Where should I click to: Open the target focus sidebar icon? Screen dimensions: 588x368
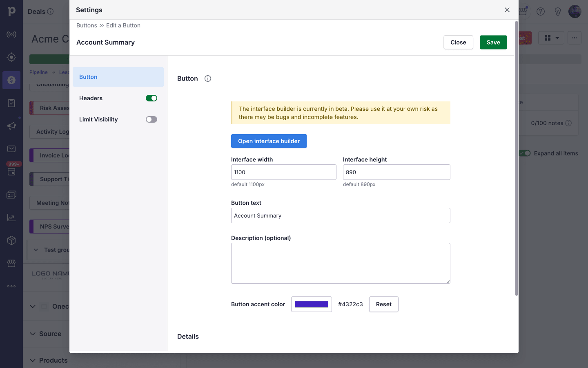[11, 57]
